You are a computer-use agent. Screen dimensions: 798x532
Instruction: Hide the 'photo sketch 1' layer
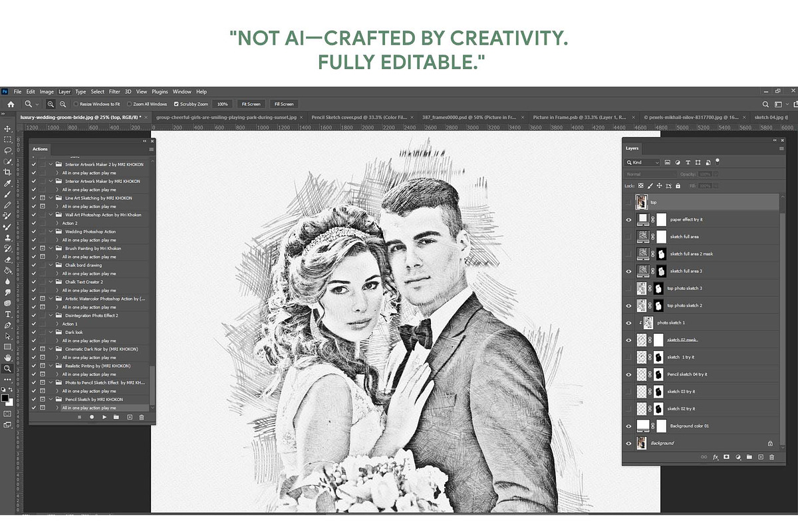629,323
